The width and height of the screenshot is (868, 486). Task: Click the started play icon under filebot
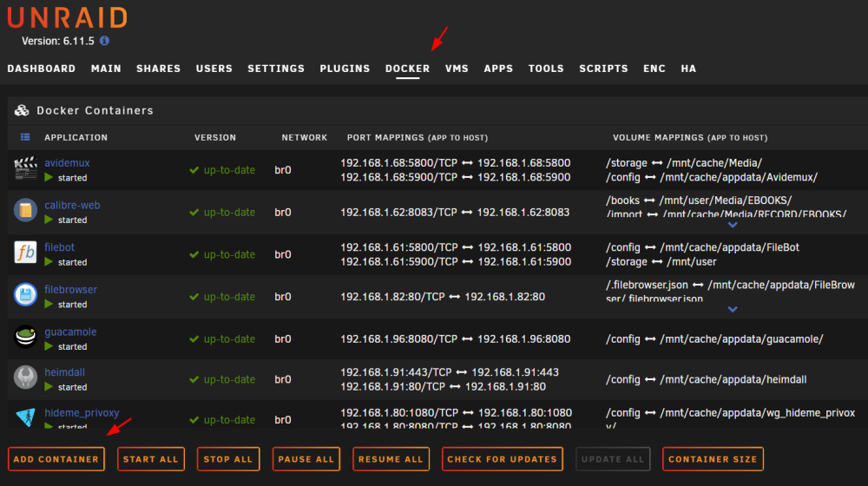(x=49, y=262)
